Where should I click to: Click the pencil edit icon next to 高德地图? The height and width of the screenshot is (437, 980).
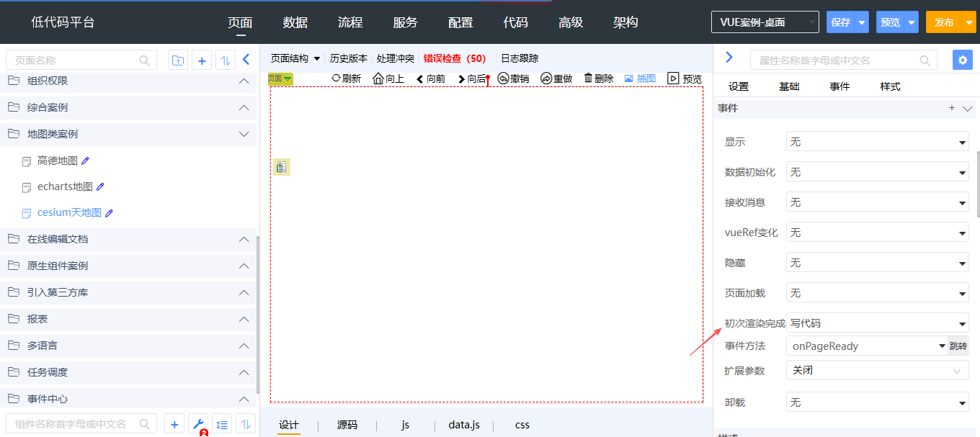point(86,161)
